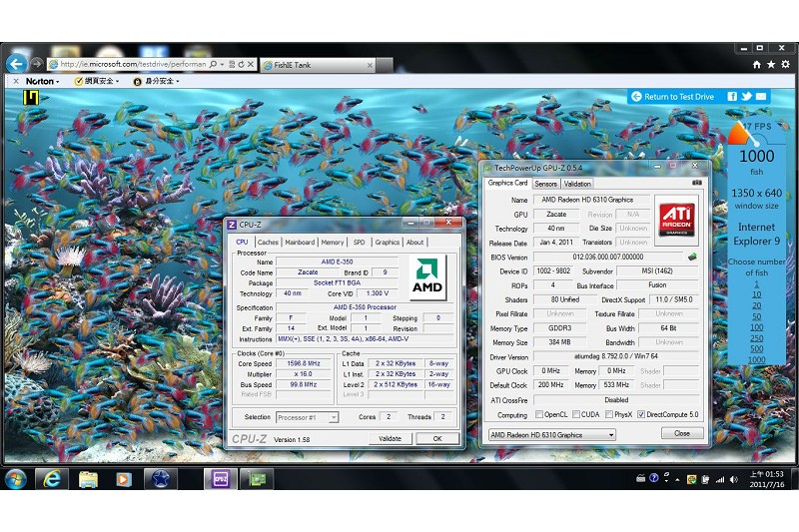Click network signal icon in tray
Viewport: 799px width, 532px height.
pyautogui.click(x=720, y=479)
